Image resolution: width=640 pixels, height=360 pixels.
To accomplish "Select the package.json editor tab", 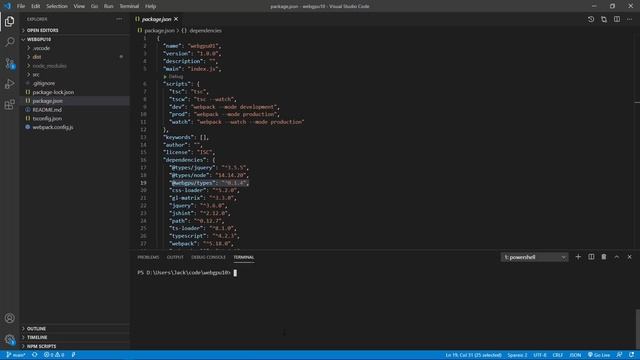I will (156, 19).
